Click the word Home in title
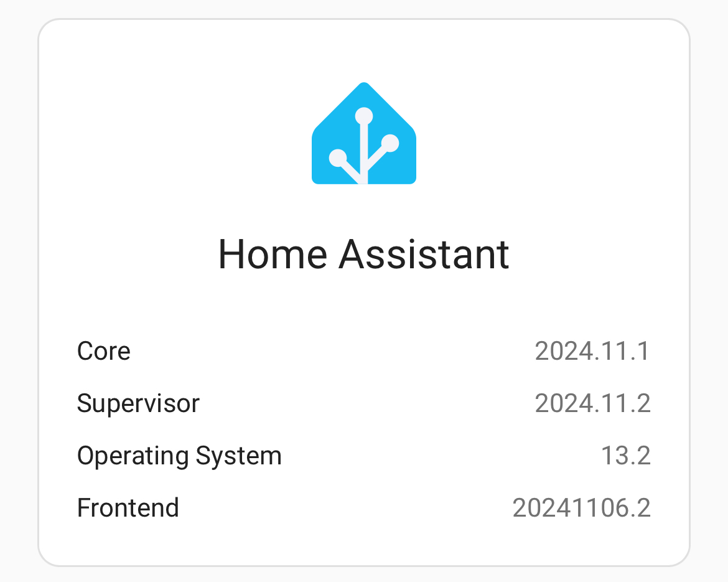Screen dimensions: 728x582 coord(273,254)
